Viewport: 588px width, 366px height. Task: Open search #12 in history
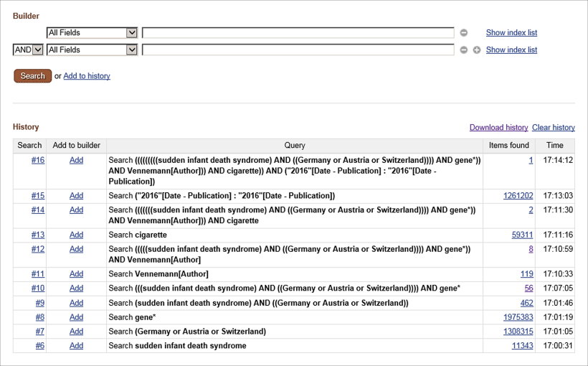pos(38,249)
